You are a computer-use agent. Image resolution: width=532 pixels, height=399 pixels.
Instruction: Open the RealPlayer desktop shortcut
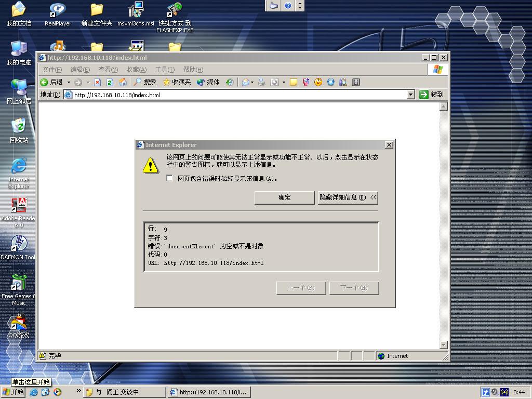click(58, 14)
